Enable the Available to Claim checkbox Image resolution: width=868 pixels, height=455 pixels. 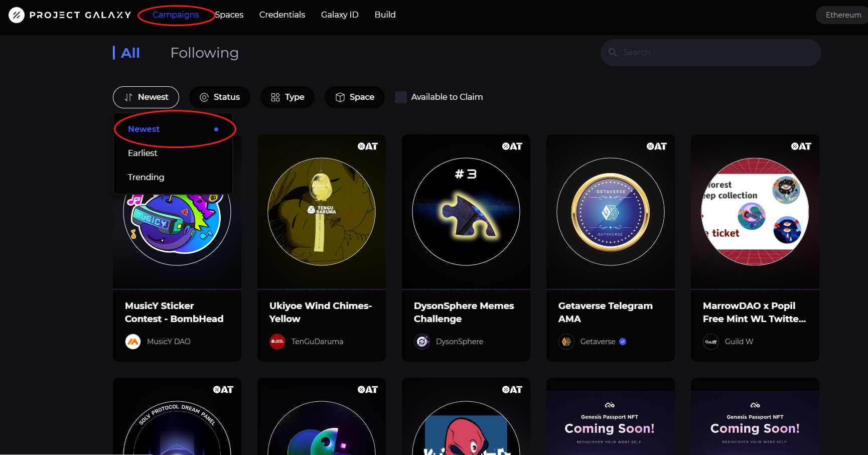[x=401, y=97]
